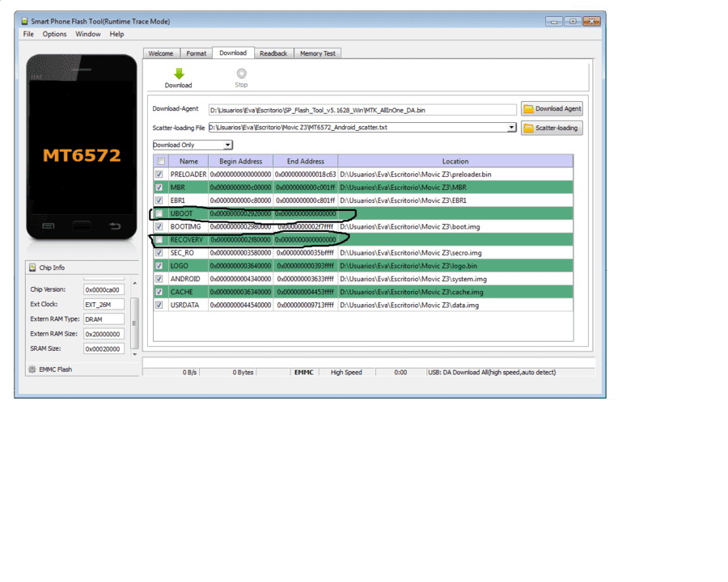This screenshot has height=582, width=728.
Task: Click the green Download arrow icon
Action: 179,74
